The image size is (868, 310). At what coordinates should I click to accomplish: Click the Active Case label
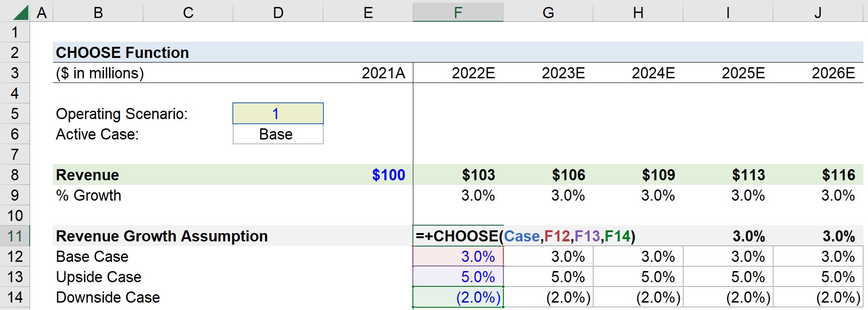(97, 134)
